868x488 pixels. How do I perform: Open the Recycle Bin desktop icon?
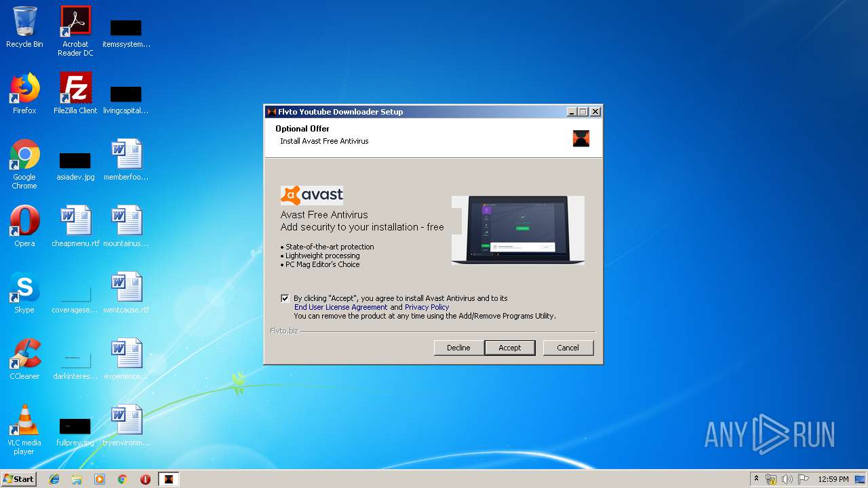click(24, 27)
